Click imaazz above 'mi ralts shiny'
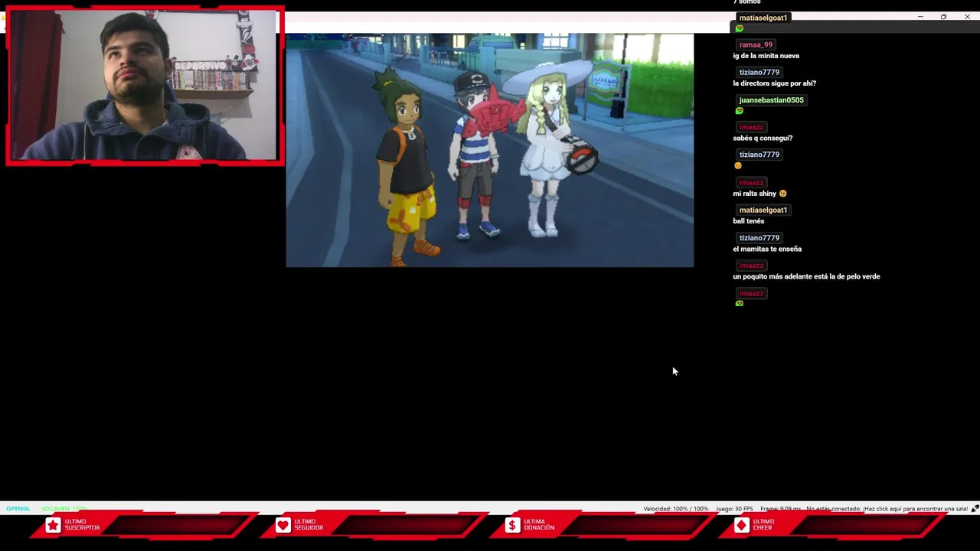Image resolution: width=980 pixels, height=551 pixels. point(751,183)
